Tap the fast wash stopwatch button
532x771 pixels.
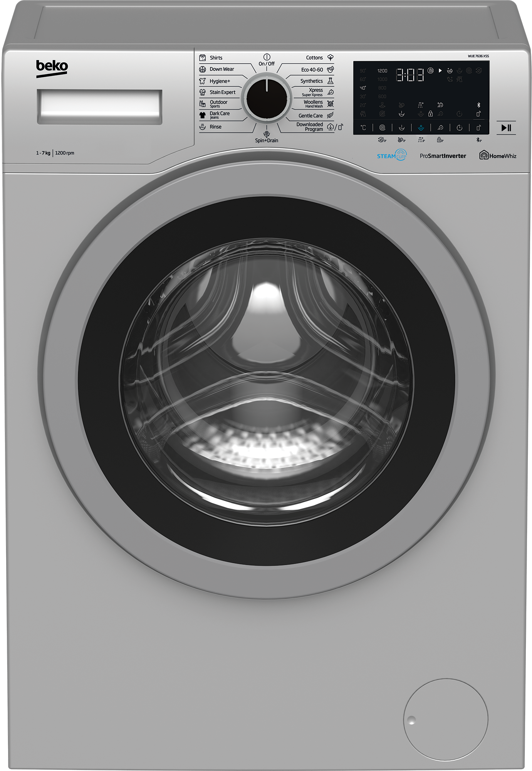coord(440,128)
